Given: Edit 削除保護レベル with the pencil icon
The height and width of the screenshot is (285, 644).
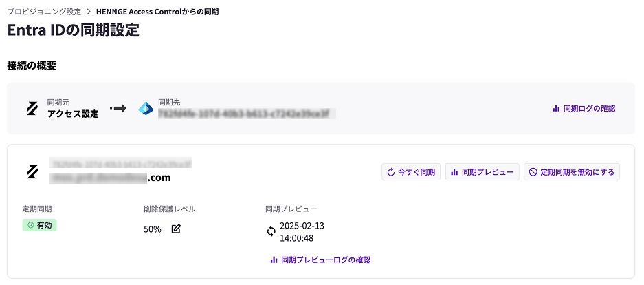Looking at the screenshot, I should [x=176, y=229].
